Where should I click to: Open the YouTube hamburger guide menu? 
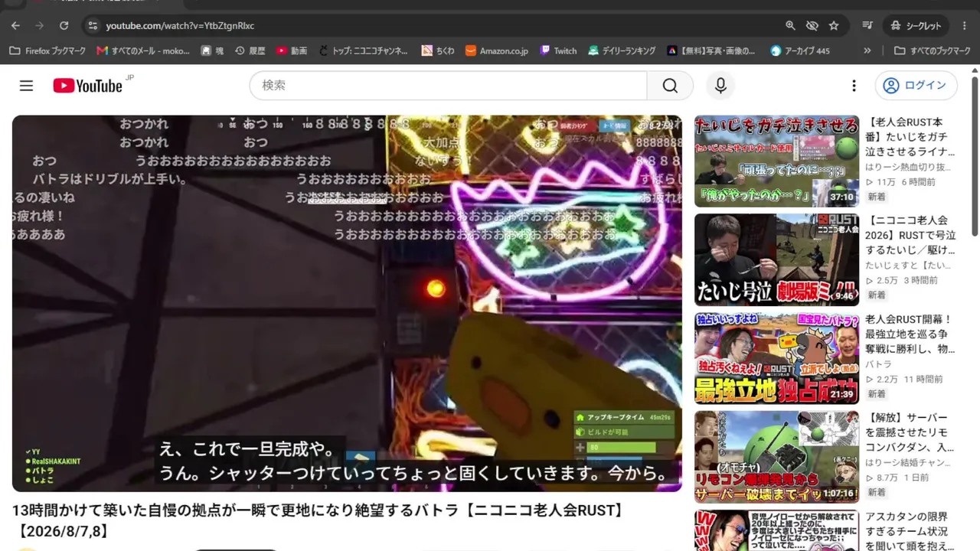27,86
